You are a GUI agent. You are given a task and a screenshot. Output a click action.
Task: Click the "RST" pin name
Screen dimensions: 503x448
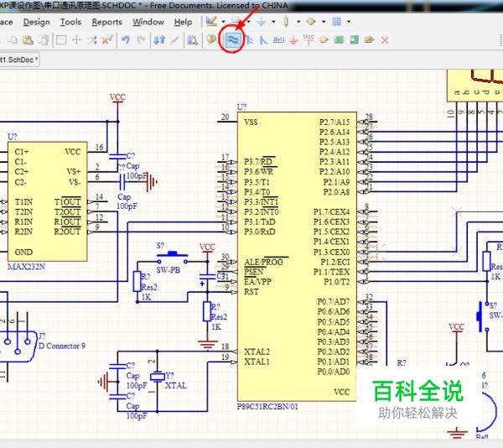coord(251,292)
